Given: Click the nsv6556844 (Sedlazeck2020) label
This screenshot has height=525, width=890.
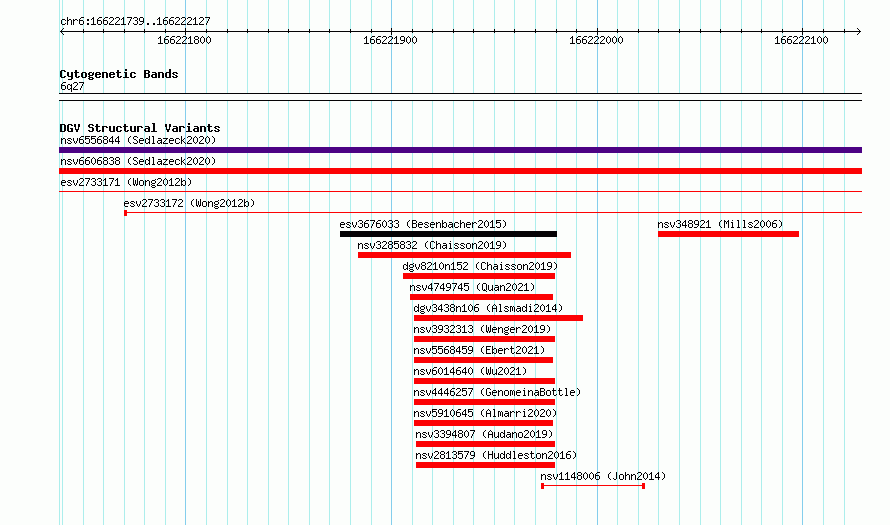Looking at the screenshot, I should coord(138,140).
